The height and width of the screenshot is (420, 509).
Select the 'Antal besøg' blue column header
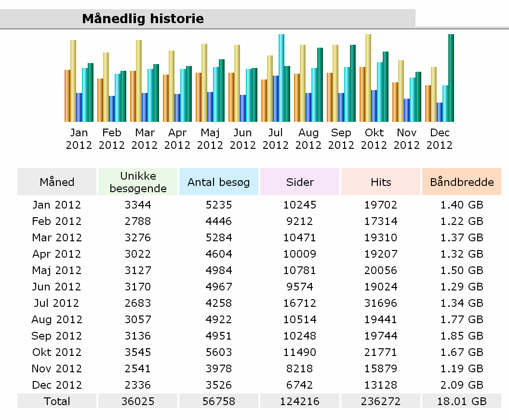pyautogui.click(x=219, y=182)
